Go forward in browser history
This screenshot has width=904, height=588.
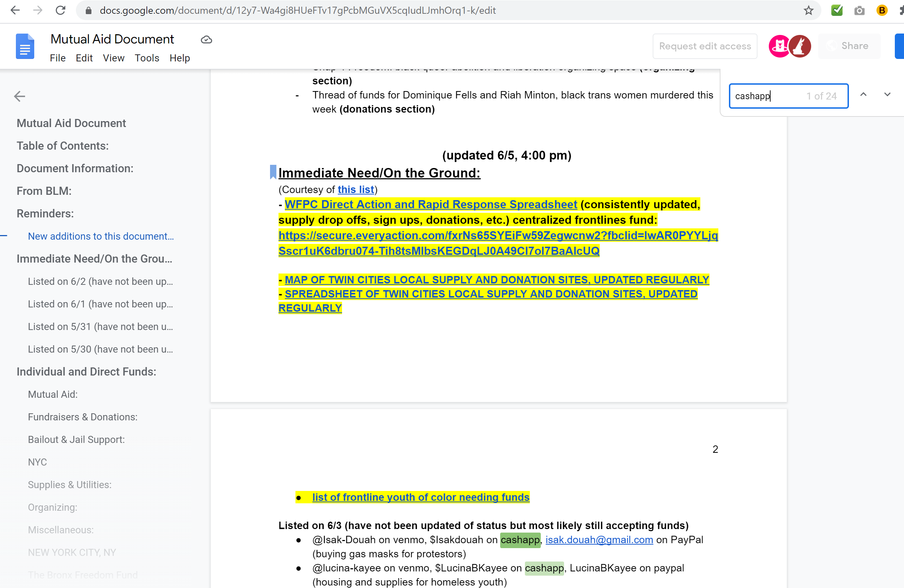coord(38,10)
